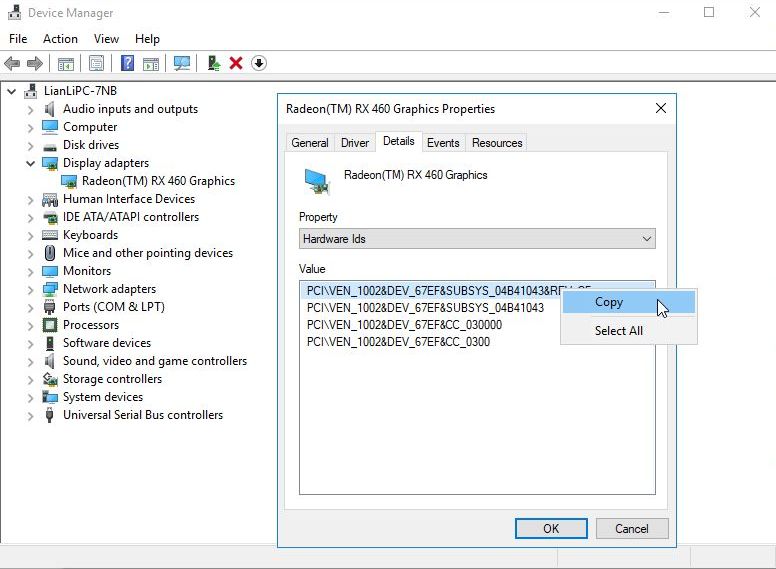Collapse the LianLiPC-7NB root node
This screenshot has width=776, height=569.
click(12, 91)
